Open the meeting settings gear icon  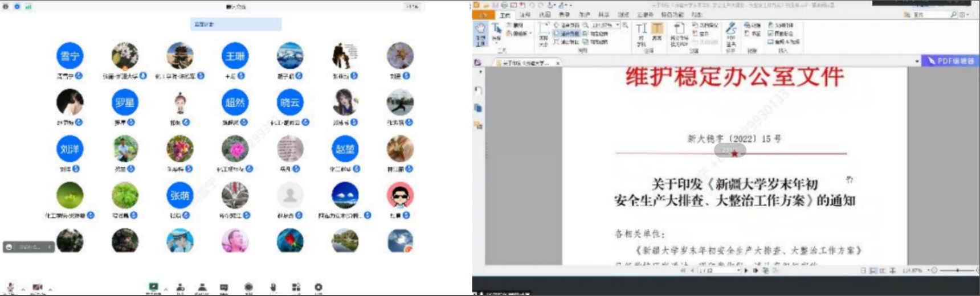tap(318, 287)
